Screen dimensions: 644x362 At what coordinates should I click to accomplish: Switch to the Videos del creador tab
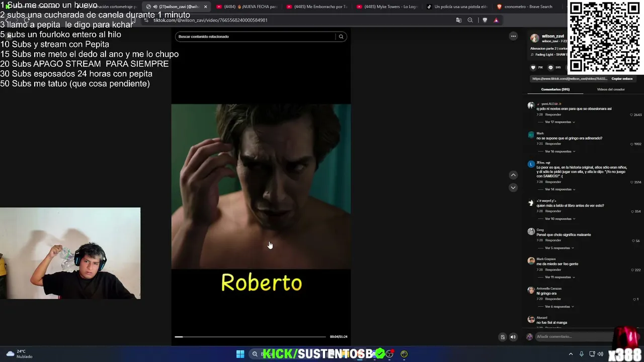click(x=611, y=89)
